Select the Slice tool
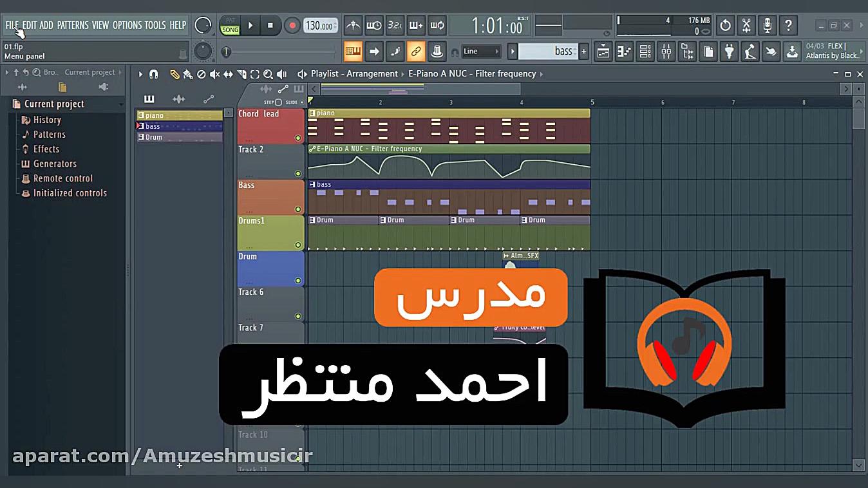 tap(241, 74)
